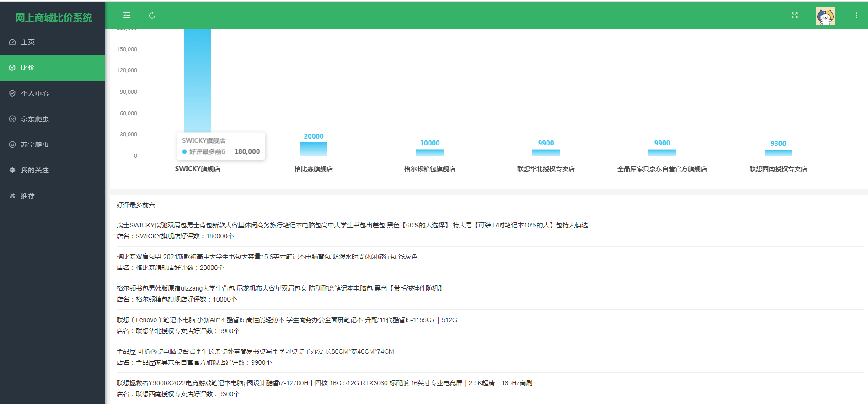
Task: Click the 格尔顿书包男韩版 product title
Action: 280,288
